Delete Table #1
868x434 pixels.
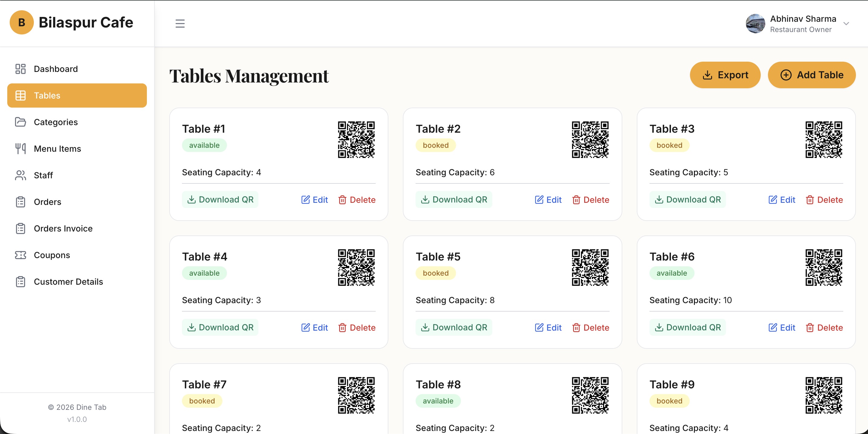357,200
